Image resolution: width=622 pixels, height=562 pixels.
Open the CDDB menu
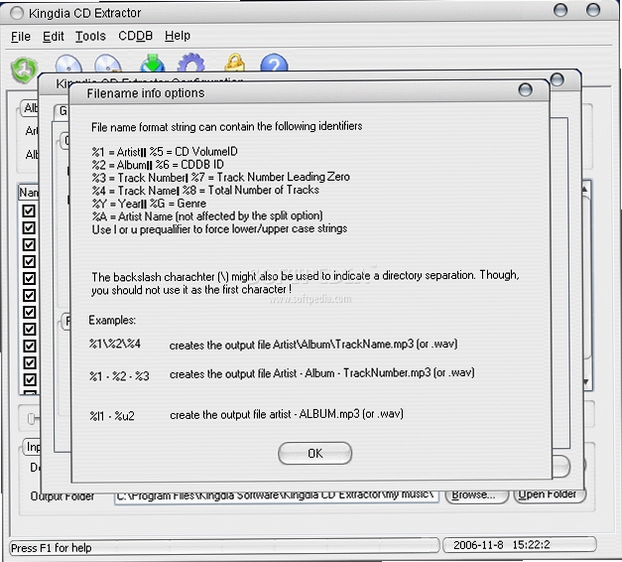(135, 36)
